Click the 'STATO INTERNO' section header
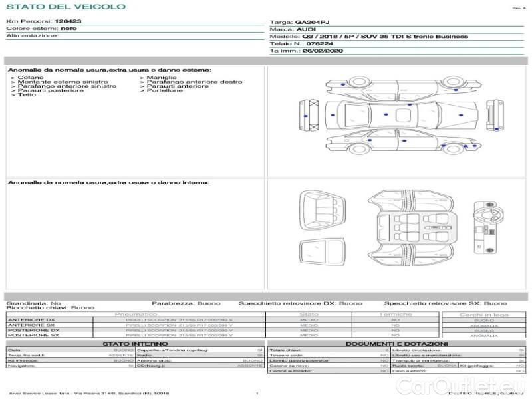532x399 pixels. tap(135, 344)
